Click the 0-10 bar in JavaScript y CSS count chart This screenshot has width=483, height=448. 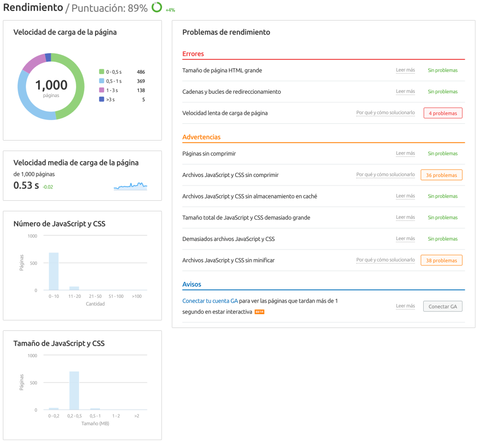click(x=54, y=271)
